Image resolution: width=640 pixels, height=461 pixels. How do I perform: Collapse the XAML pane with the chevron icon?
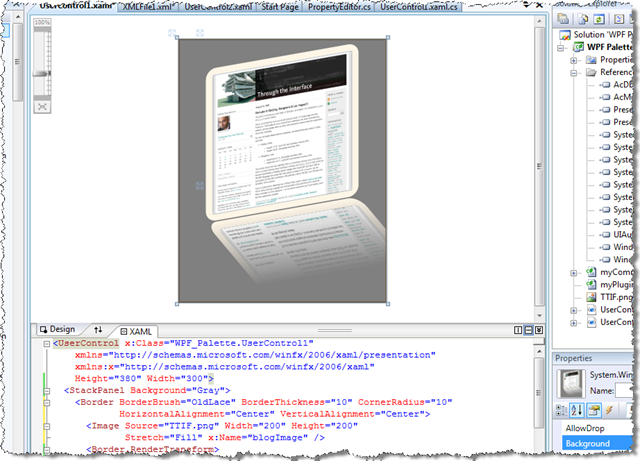pyautogui.click(x=540, y=329)
